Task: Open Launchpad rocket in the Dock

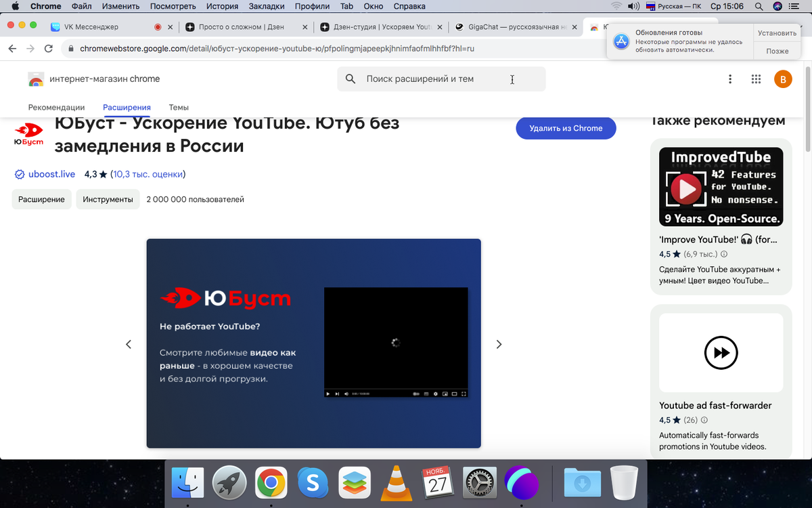Action: pyautogui.click(x=229, y=483)
